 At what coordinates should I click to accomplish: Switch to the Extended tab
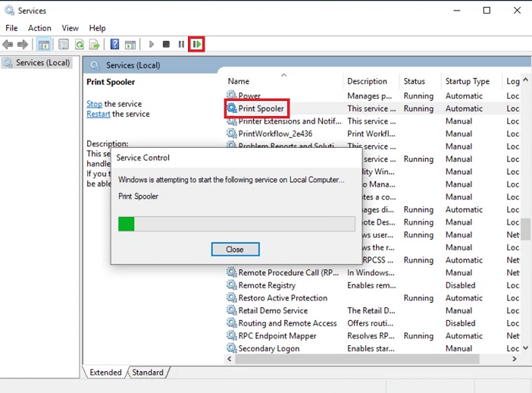click(x=105, y=373)
